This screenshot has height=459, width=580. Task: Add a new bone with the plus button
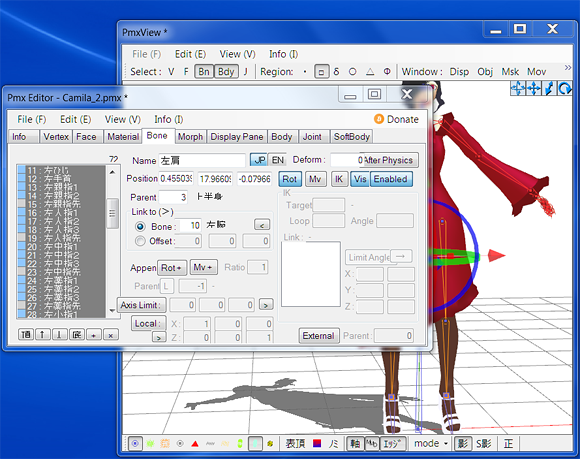point(94,335)
